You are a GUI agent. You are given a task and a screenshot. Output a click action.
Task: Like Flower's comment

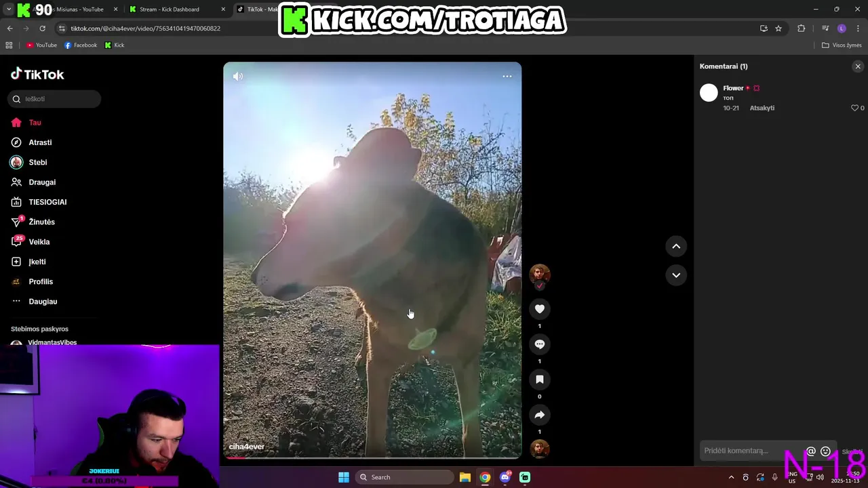[x=854, y=108]
